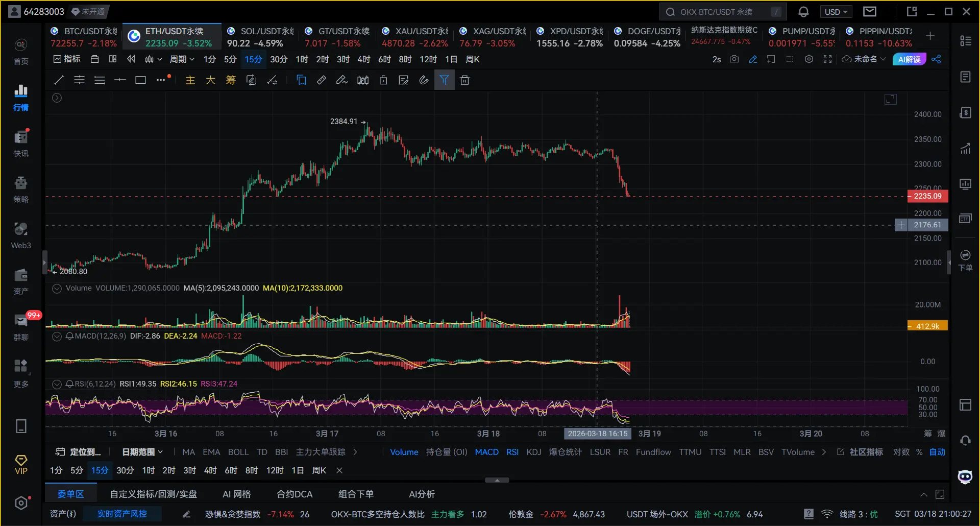Open notifications bell
The width and height of the screenshot is (980, 526).
[x=803, y=12]
